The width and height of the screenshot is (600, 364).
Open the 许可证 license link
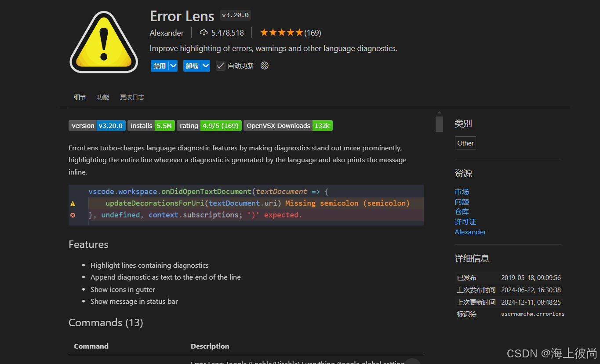click(x=465, y=222)
